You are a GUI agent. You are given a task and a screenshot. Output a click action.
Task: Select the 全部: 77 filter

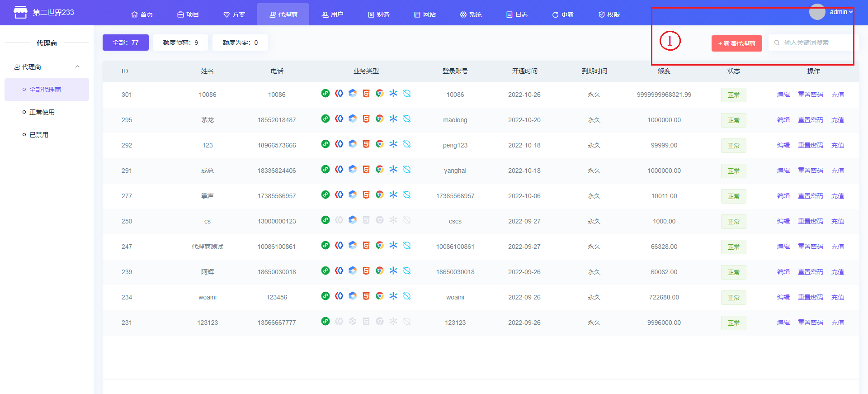tap(126, 43)
